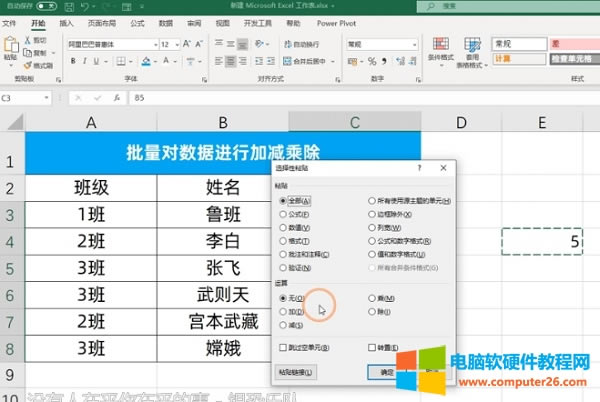
Task: Click the Merge and Center (合并后居中) icon
Action: [x=287, y=60]
